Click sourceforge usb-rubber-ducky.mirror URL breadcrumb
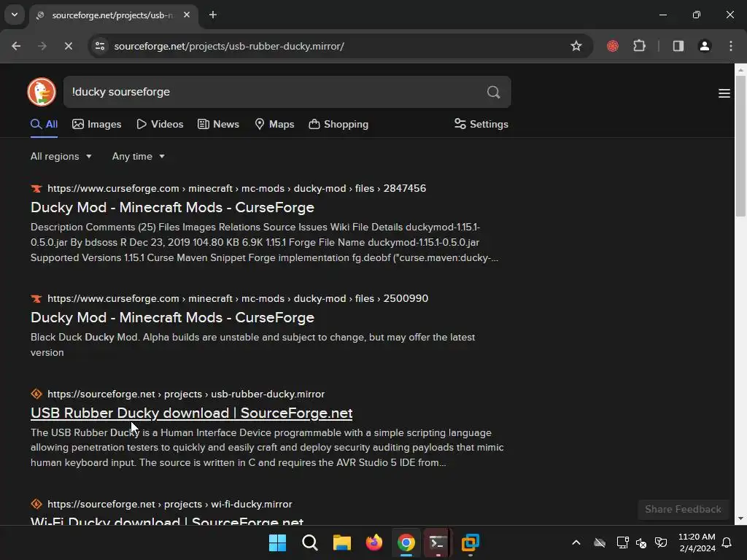This screenshot has height=560, width=747. click(186, 394)
